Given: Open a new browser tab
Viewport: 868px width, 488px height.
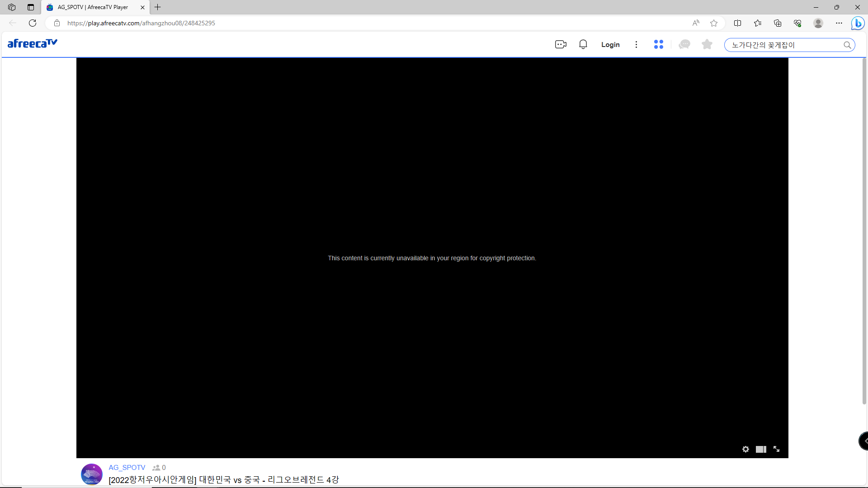Looking at the screenshot, I should click(x=157, y=7).
